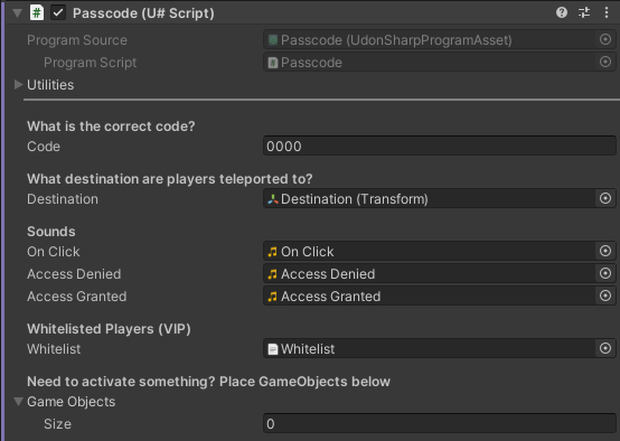Select the Whitelist asset field
Viewport: 620px width, 441px height.
pos(429,349)
